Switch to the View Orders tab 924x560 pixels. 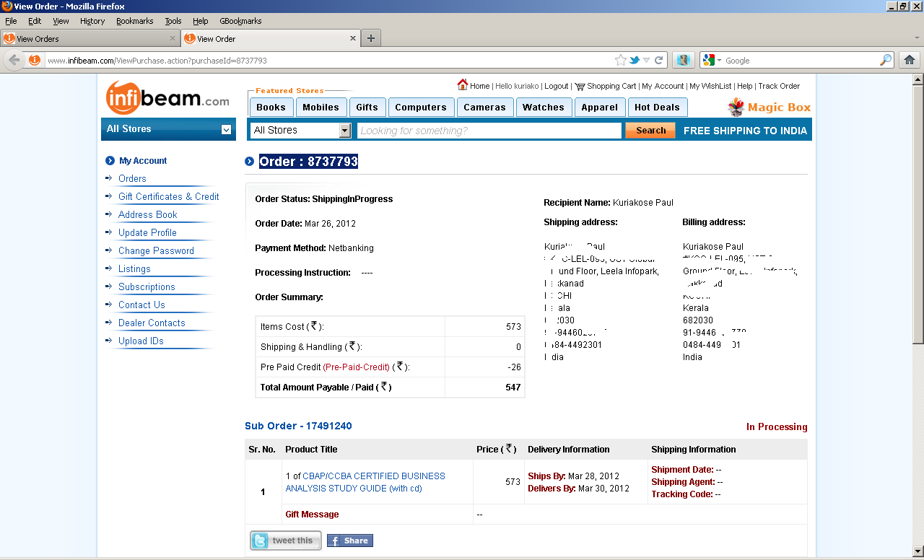tap(90, 38)
